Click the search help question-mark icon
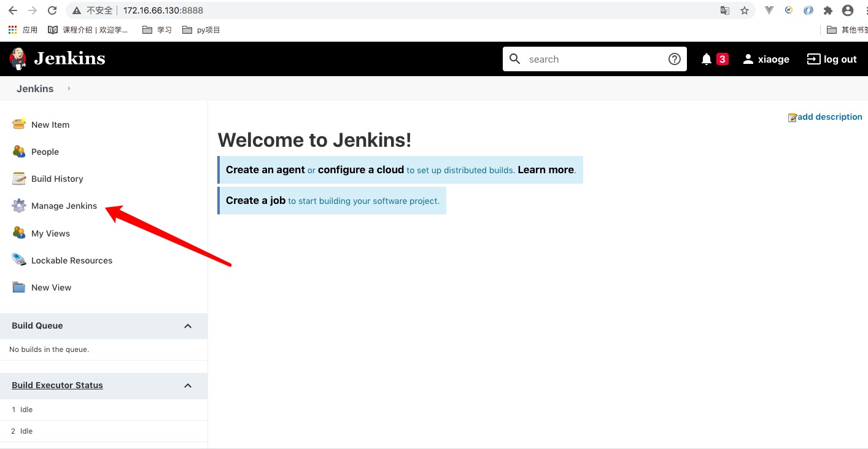The height and width of the screenshot is (449, 868). pyautogui.click(x=674, y=59)
